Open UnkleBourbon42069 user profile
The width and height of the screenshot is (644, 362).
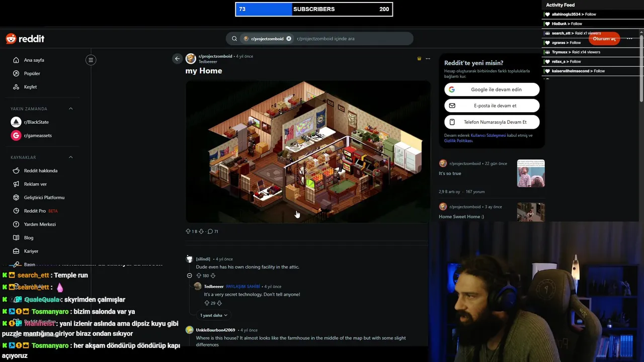click(215, 330)
